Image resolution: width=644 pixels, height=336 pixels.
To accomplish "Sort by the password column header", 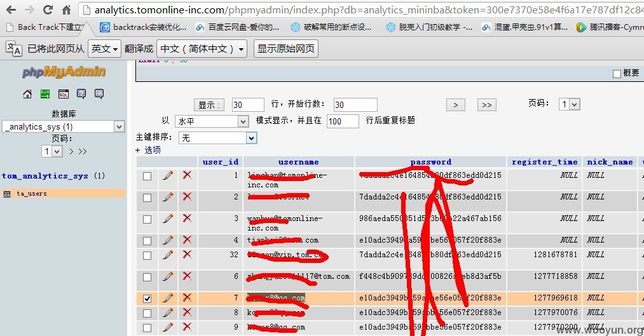I will point(431,162).
